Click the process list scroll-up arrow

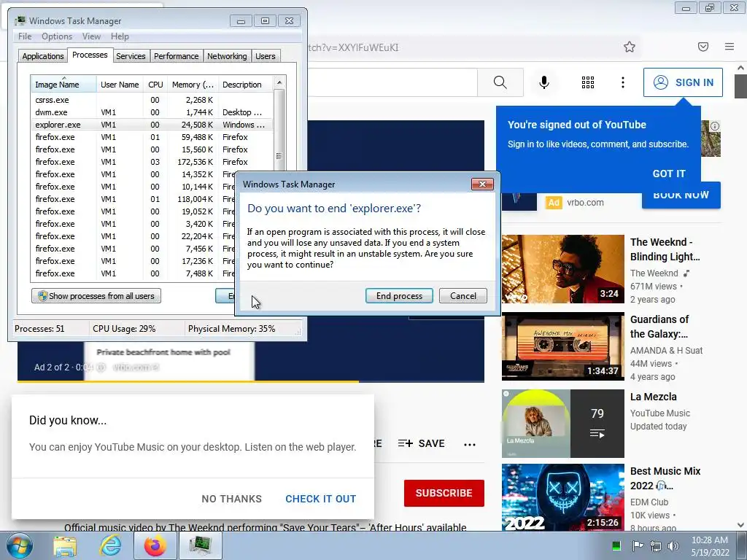pyautogui.click(x=279, y=82)
